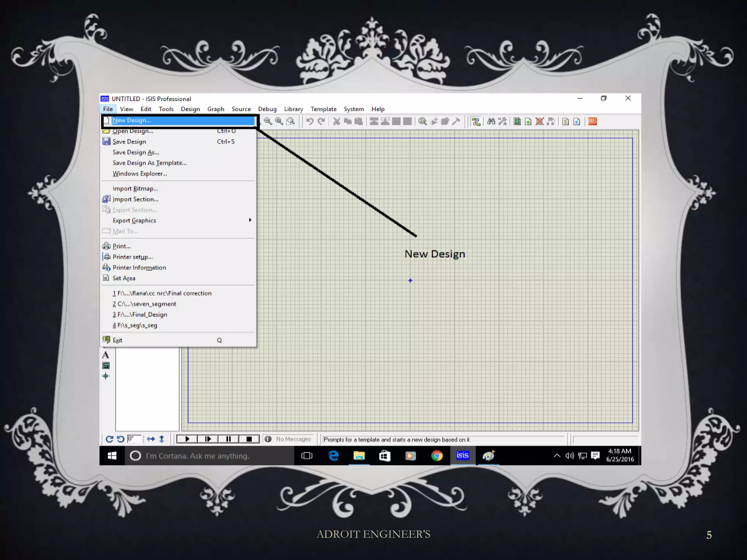The image size is (747, 560).
Task: Open the Library menu
Action: [293, 109]
